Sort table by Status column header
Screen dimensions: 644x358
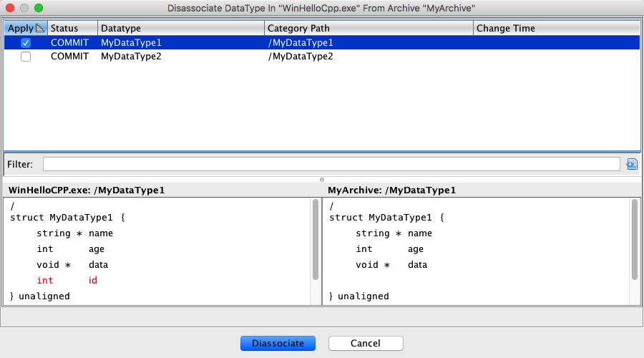tap(72, 28)
